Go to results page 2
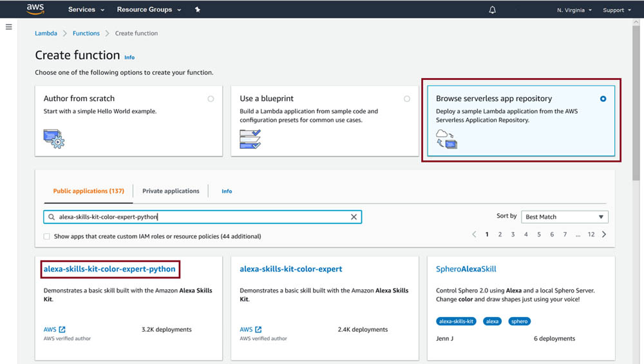The width and height of the screenshot is (644, 364). click(x=500, y=234)
